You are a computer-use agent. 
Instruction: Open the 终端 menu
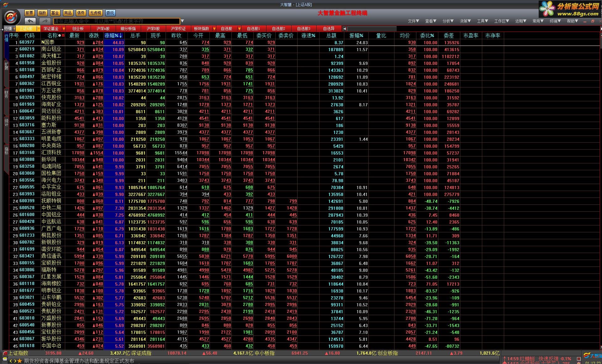coord(555,21)
